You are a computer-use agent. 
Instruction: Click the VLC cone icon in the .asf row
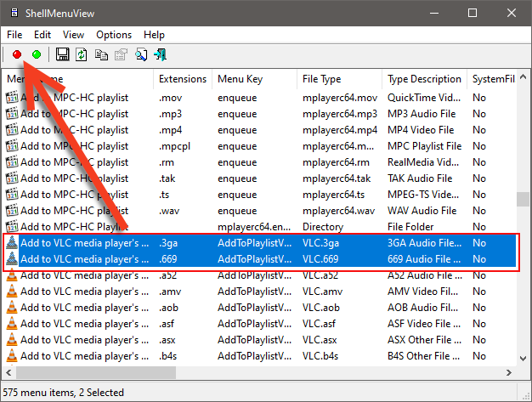pyautogui.click(x=12, y=323)
